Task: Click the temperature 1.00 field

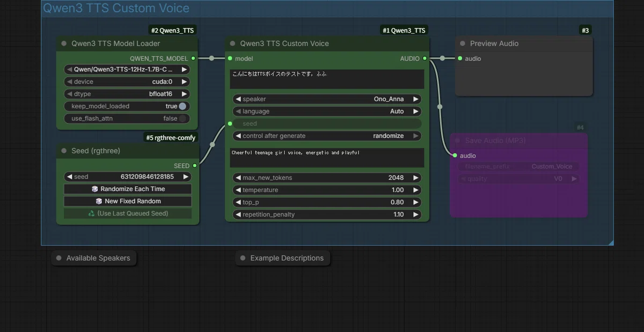Action: (x=327, y=190)
